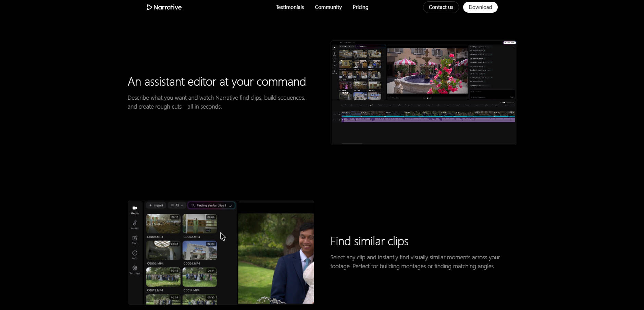The width and height of the screenshot is (644, 310).
Task: Click the plus Import button
Action: coord(156,206)
